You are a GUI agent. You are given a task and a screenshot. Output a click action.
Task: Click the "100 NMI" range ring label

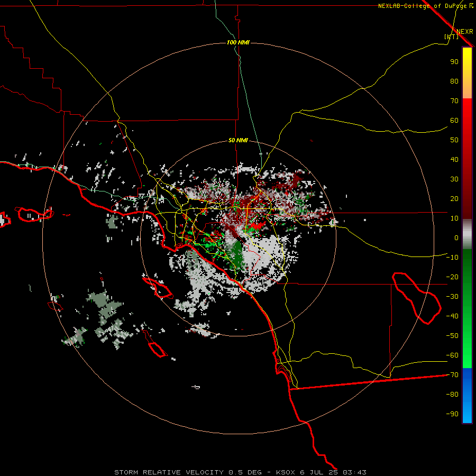point(239,42)
